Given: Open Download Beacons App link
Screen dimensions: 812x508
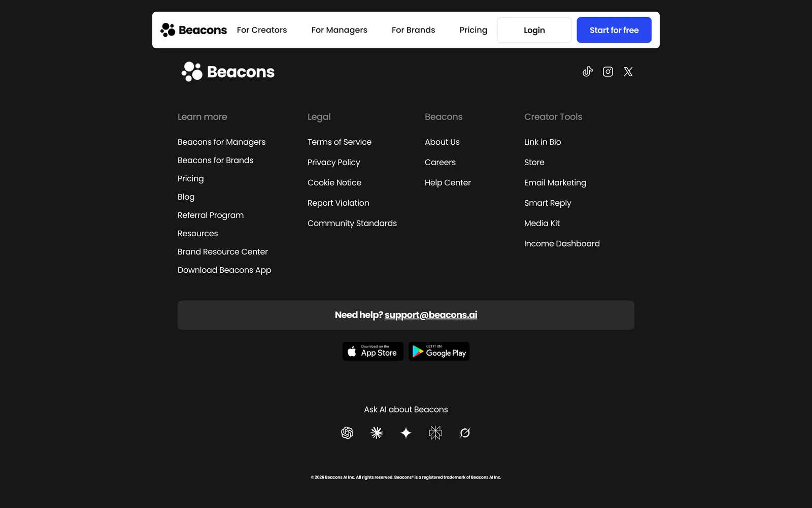Looking at the screenshot, I should coord(224,270).
